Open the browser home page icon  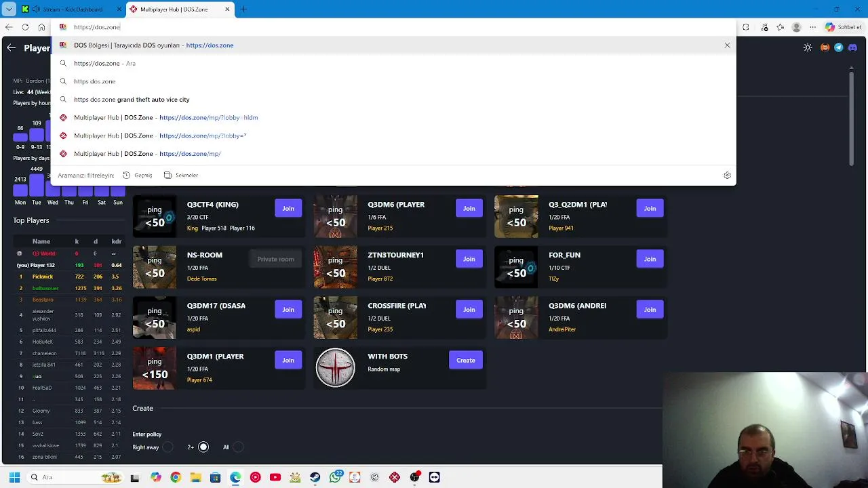(41, 27)
